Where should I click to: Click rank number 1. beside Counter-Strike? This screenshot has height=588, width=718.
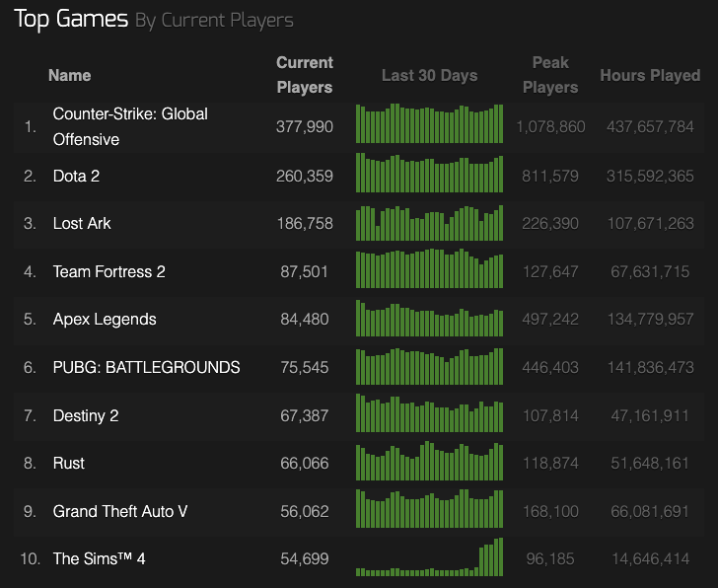pyautogui.click(x=31, y=126)
